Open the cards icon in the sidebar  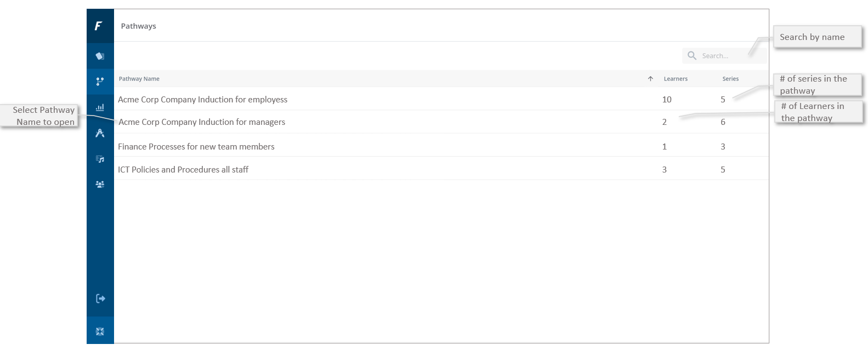[x=100, y=56]
